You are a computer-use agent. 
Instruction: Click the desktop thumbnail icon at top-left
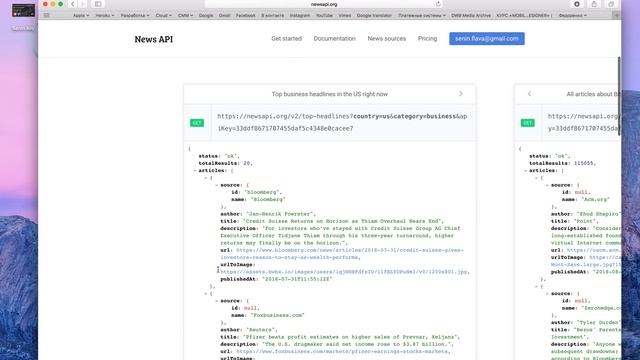click(23, 10)
